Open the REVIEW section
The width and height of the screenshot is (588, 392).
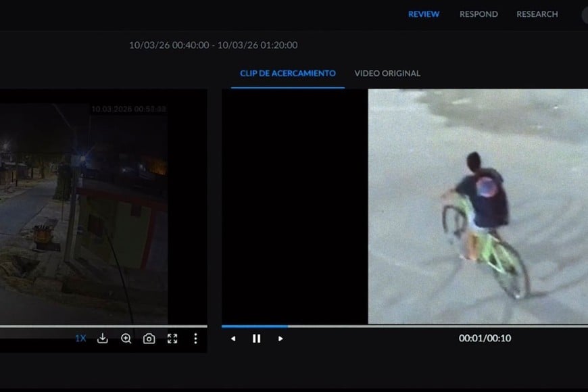[423, 14]
